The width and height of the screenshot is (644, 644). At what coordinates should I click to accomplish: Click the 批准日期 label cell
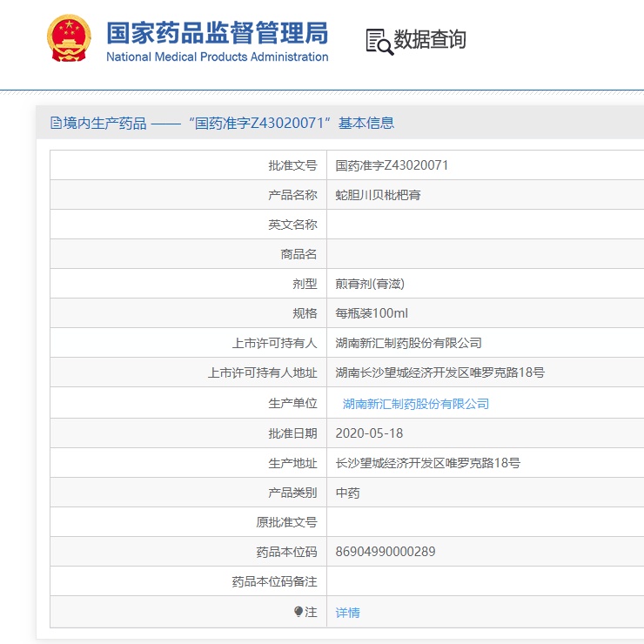click(189, 433)
